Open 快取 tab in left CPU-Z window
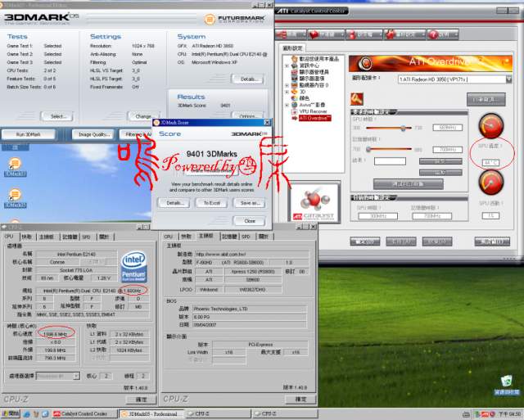Image resolution: width=524 pixels, height=420 pixels. 27,237
